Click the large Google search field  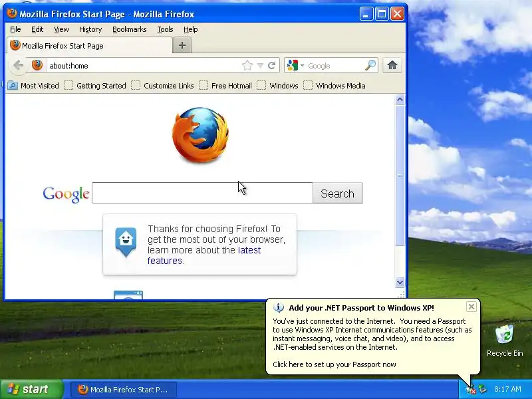(202, 193)
